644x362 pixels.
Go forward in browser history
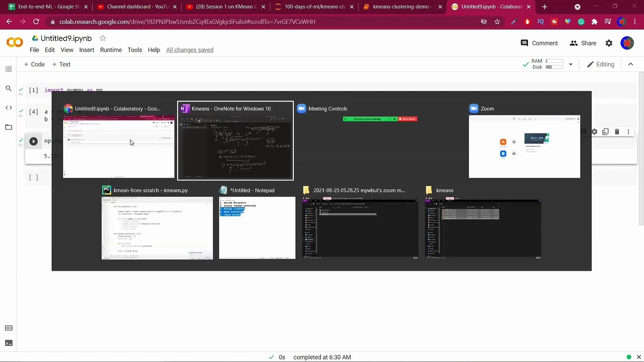tap(23, 22)
